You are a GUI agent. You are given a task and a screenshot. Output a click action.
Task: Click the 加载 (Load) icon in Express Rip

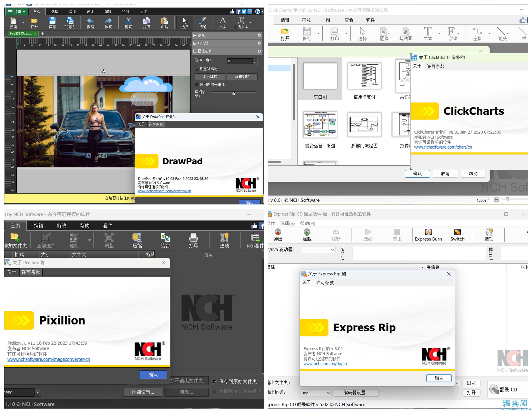tap(307, 235)
